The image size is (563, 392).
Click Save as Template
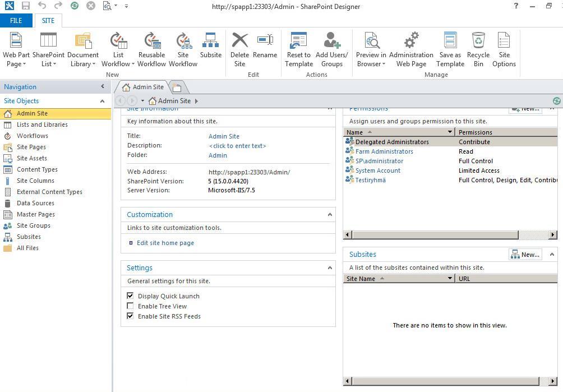pos(450,50)
